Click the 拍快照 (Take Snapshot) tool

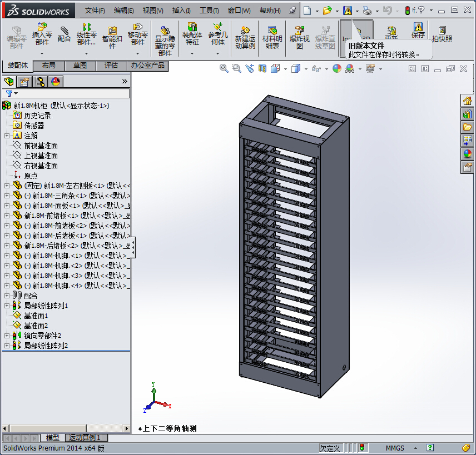pos(442,34)
